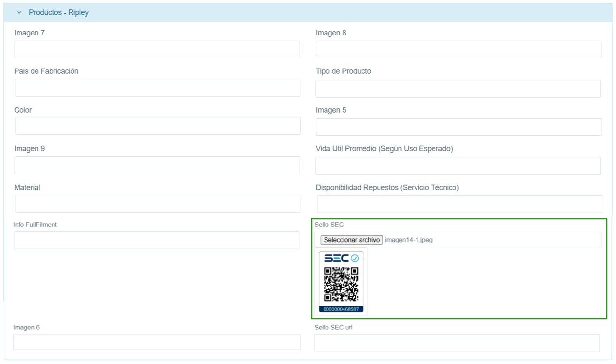Focus the Imagen 9 input field

click(x=157, y=165)
